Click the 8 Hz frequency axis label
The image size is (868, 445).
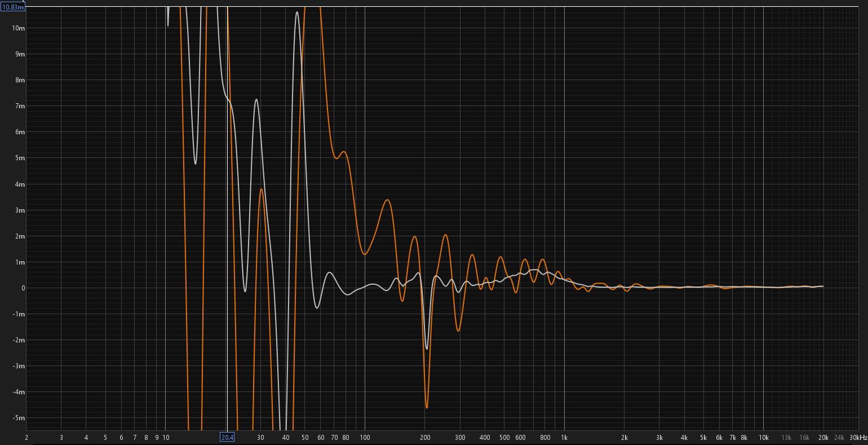click(x=147, y=438)
